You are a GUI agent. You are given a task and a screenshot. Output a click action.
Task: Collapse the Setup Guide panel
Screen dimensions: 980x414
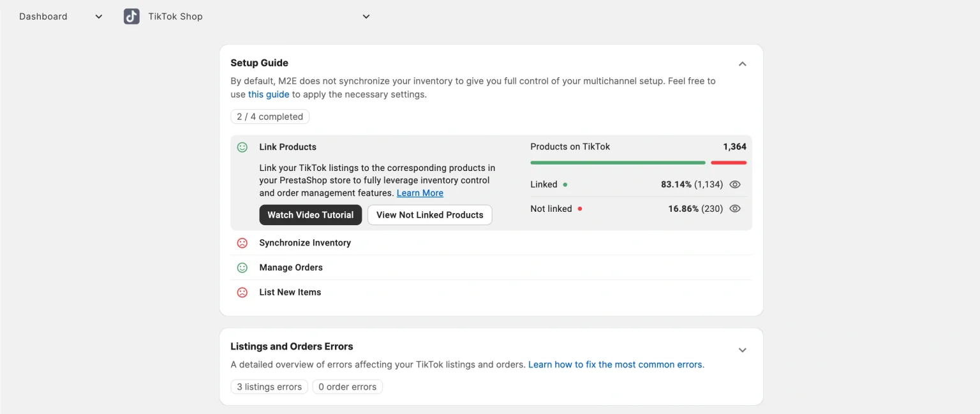(x=742, y=64)
